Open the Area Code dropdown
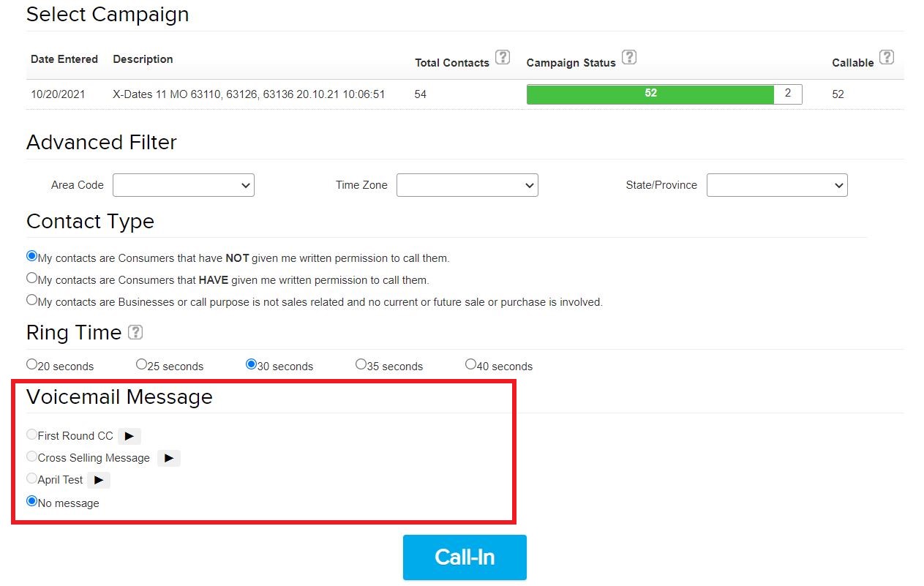Image resolution: width=924 pixels, height=586 pixels. click(184, 185)
